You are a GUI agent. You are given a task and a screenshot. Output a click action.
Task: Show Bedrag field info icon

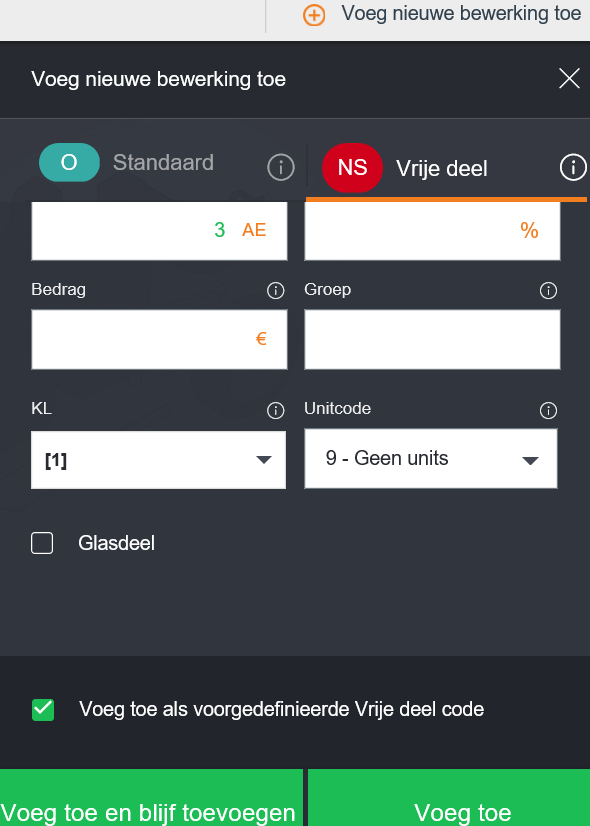[x=276, y=290]
